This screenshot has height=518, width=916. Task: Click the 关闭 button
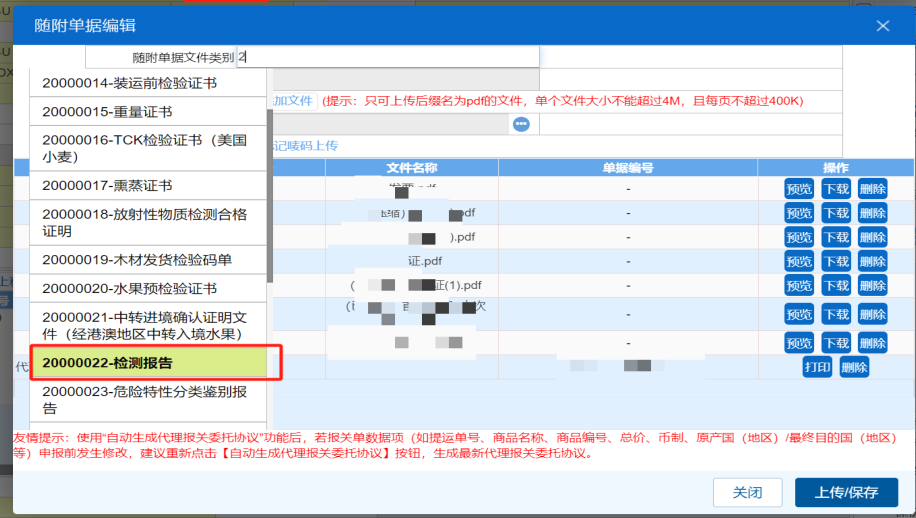(x=747, y=493)
